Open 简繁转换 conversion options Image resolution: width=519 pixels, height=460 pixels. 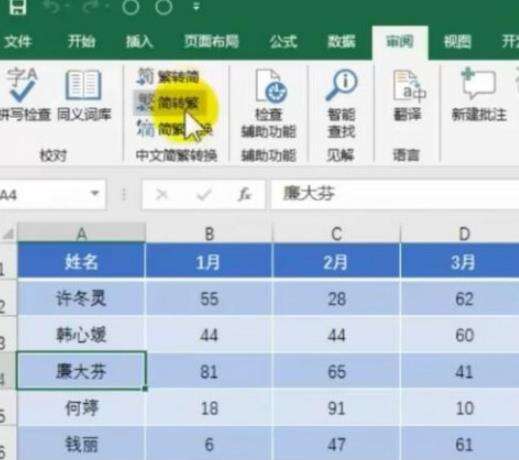pos(174,129)
